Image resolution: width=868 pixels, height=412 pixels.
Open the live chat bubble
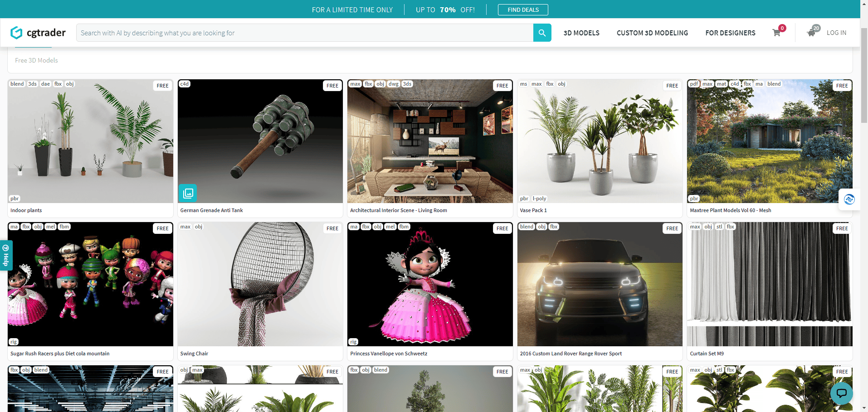(841, 393)
